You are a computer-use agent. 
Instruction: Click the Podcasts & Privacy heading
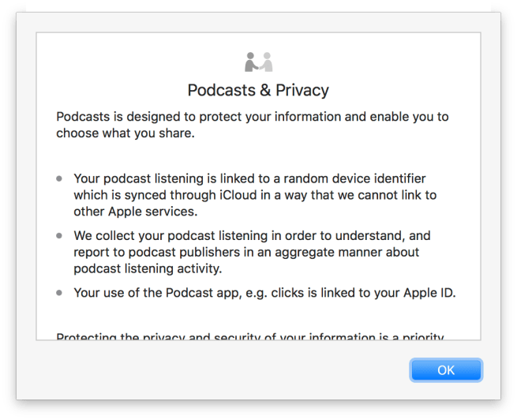258,89
